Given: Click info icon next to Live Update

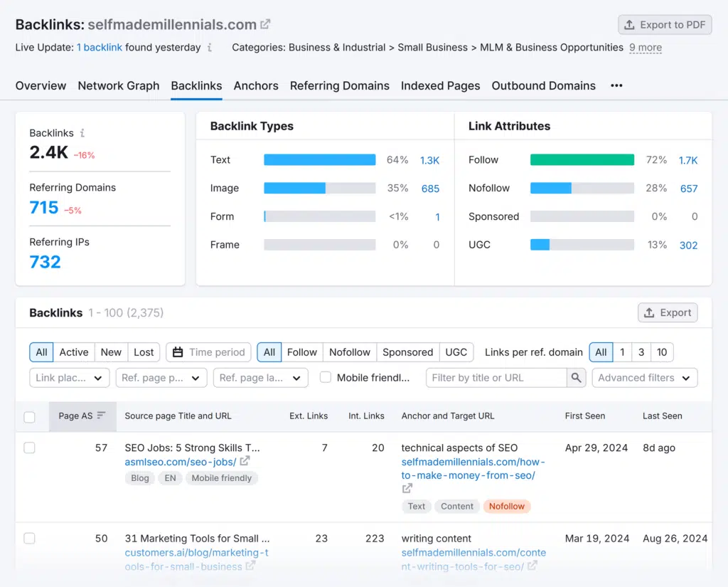Looking at the screenshot, I should click(x=210, y=48).
